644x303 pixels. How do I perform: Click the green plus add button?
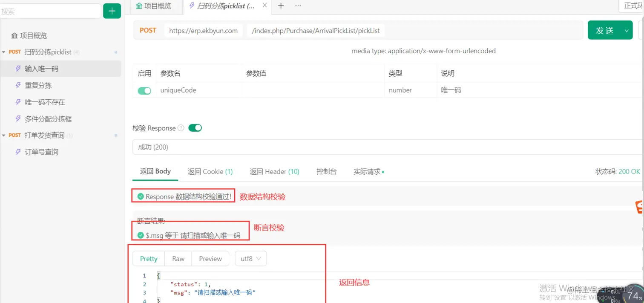point(112,11)
